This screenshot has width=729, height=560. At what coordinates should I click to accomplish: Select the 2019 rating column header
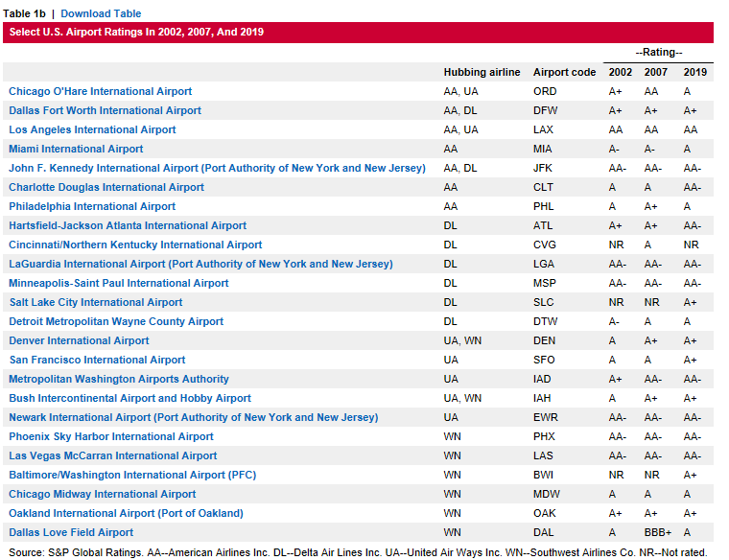tap(695, 72)
